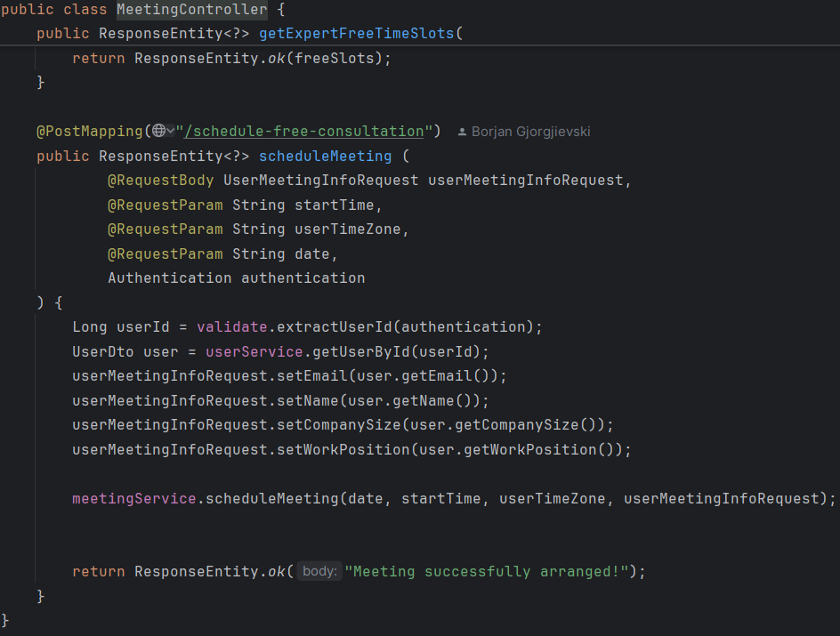Click the Authentication type in the parameter list
Image resolution: width=840 pixels, height=636 pixels.
click(169, 278)
